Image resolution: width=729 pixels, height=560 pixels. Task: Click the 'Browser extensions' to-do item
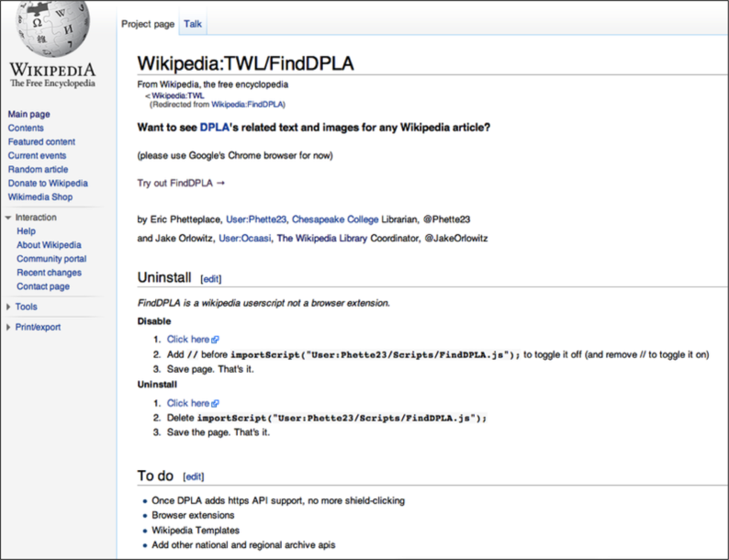[x=193, y=515]
